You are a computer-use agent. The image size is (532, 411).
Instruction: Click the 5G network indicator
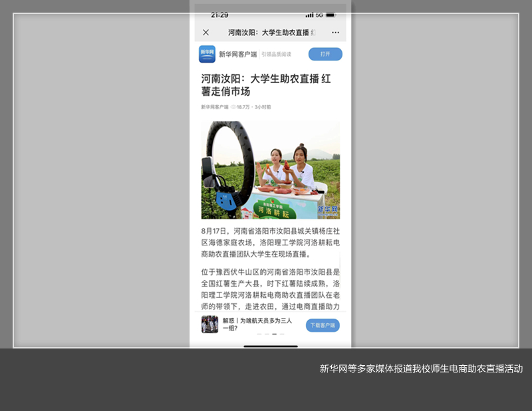(319, 15)
